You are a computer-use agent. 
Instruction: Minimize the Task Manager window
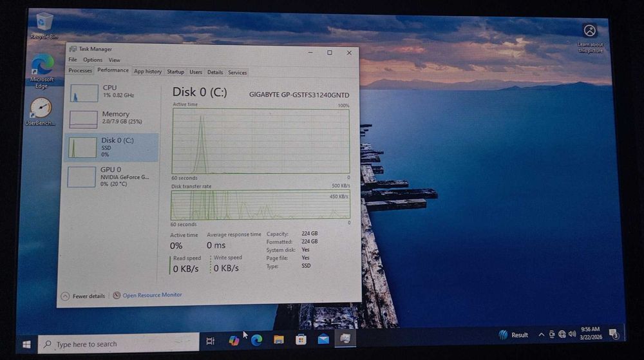[x=310, y=52]
